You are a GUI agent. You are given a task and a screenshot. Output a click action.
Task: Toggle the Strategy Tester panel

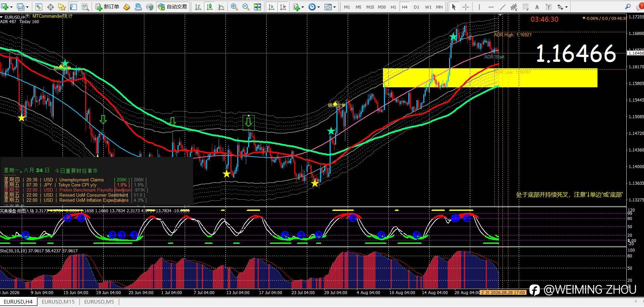click(x=85, y=7)
